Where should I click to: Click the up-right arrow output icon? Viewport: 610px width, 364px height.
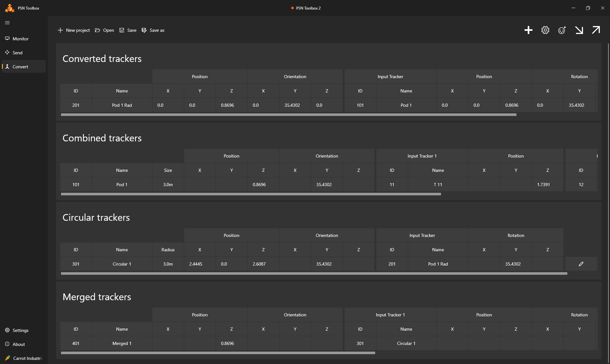click(596, 30)
